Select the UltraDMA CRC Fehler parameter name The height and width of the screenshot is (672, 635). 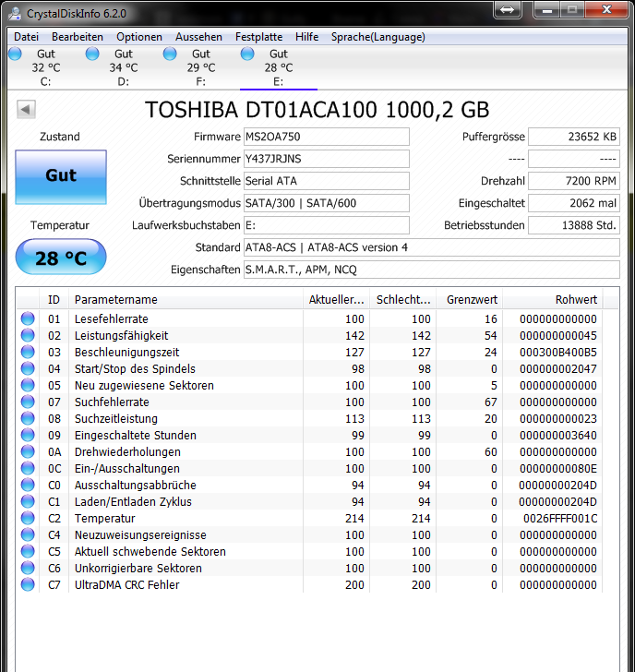pos(126,585)
